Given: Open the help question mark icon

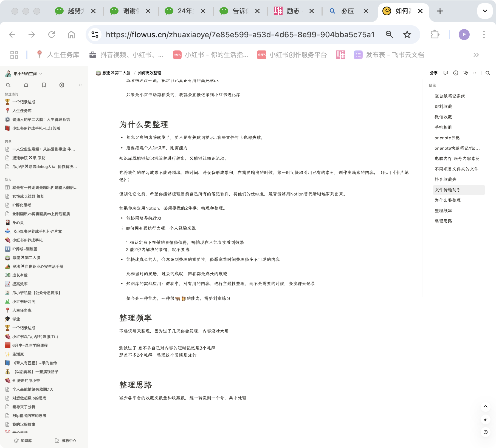Looking at the screenshot, I should [486, 432].
